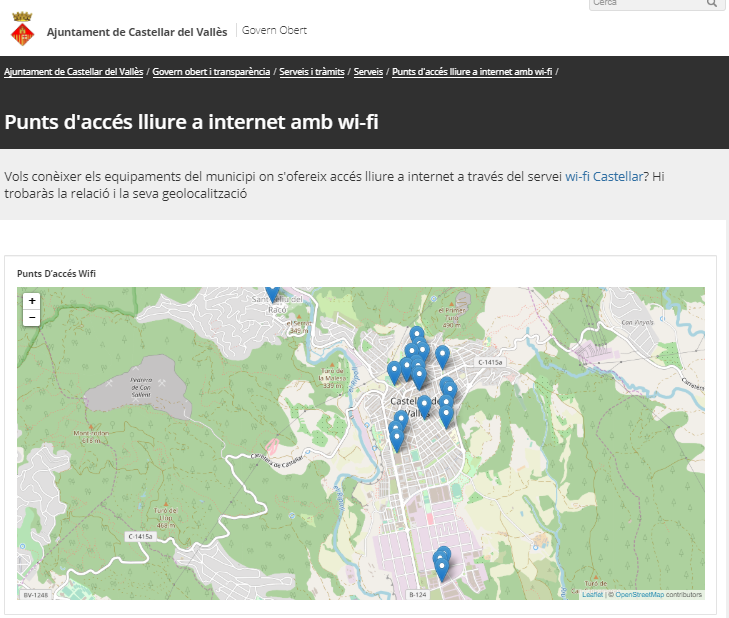Image resolution: width=729 pixels, height=618 pixels.
Task: Zoom out on the wifi map
Action: [x=32, y=317]
